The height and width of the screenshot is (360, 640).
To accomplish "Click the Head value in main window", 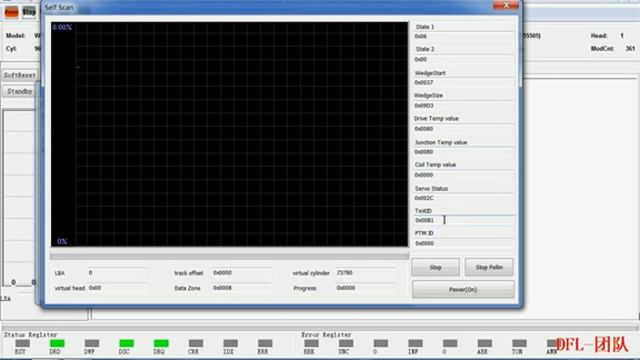I will pyautogui.click(x=622, y=36).
